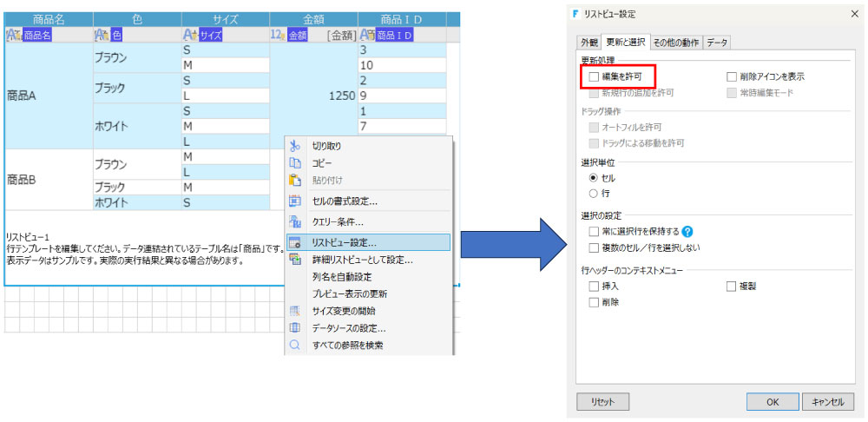The height and width of the screenshot is (422, 868).
Task: Click the キャンセル button
Action: [x=827, y=402]
